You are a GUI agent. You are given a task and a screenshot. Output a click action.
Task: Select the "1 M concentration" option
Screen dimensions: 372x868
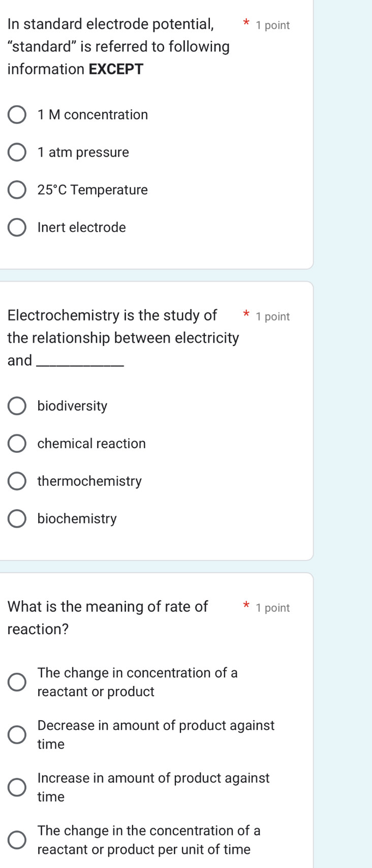pos(17,115)
